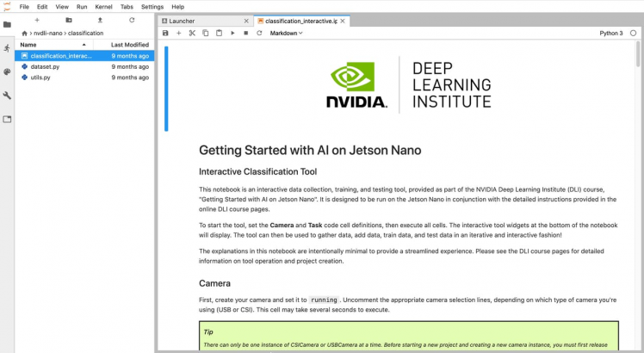Click the Python 3 kernel name
644x353 pixels.
(x=610, y=33)
